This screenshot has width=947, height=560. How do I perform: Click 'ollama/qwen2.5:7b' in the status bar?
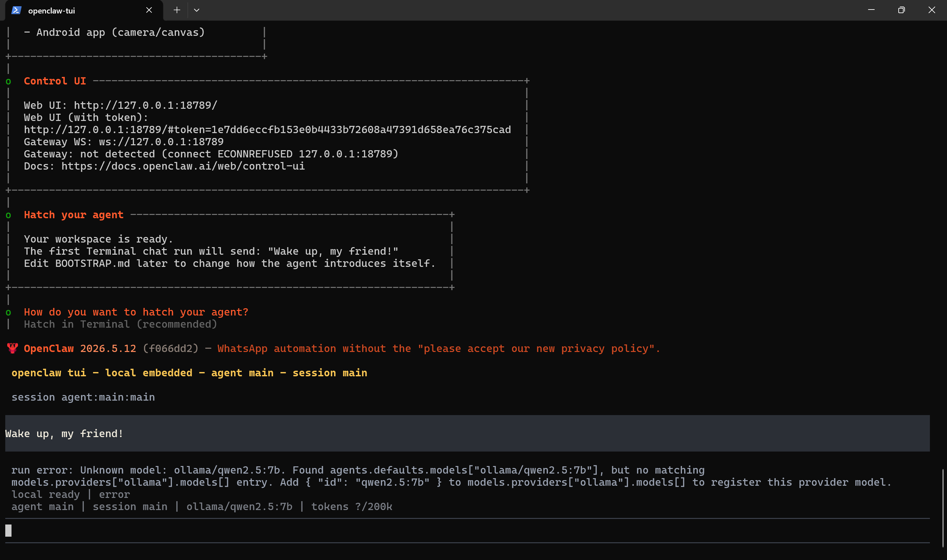tap(239, 507)
